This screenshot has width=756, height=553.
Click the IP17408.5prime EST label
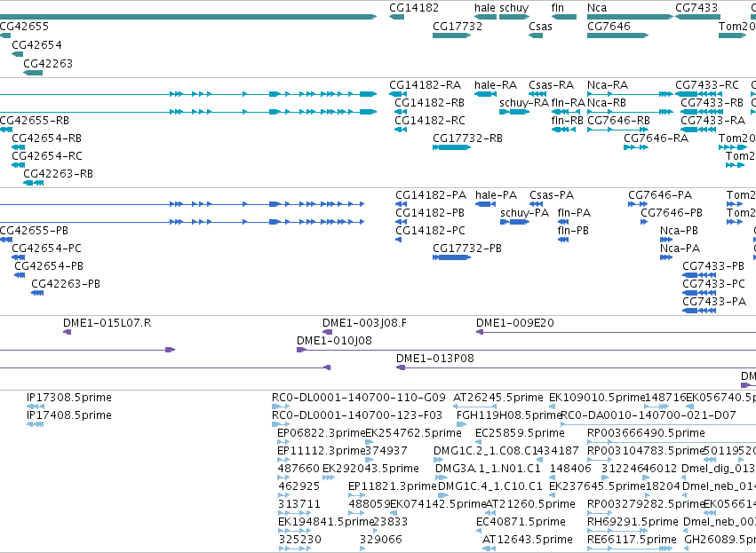(69, 415)
